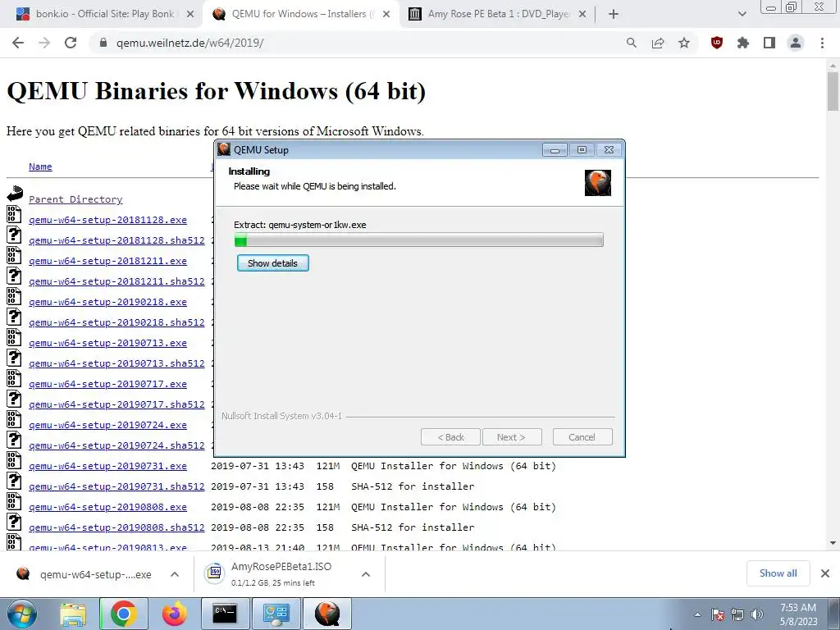Image resolution: width=840 pixels, height=630 pixels.
Task: Show hidden system tray icons
Action: click(697, 614)
